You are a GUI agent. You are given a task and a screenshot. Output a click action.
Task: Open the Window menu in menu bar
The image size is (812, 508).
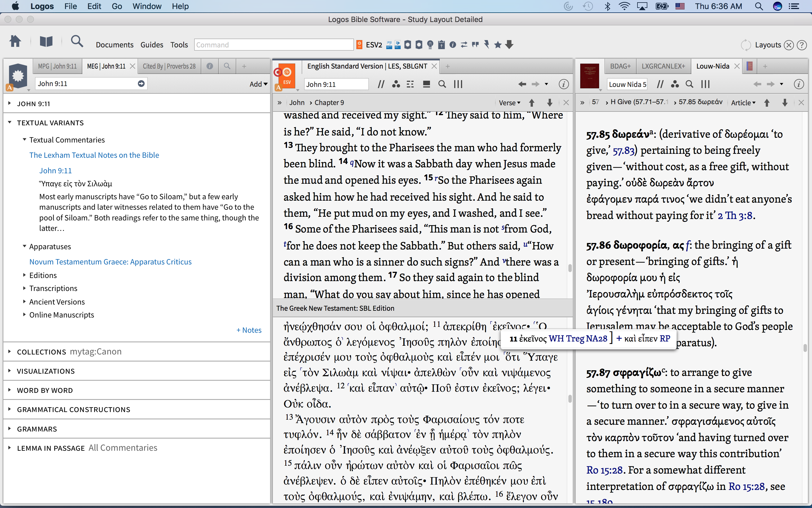(147, 6)
